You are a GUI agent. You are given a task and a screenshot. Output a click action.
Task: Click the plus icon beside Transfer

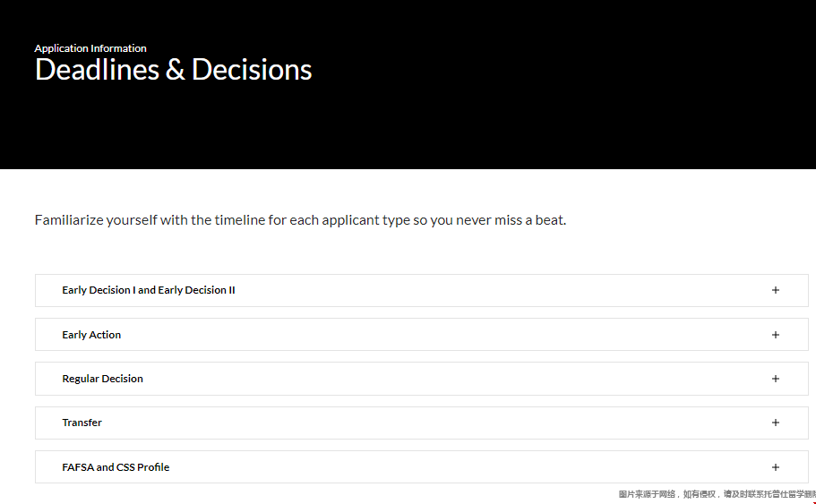(776, 423)
